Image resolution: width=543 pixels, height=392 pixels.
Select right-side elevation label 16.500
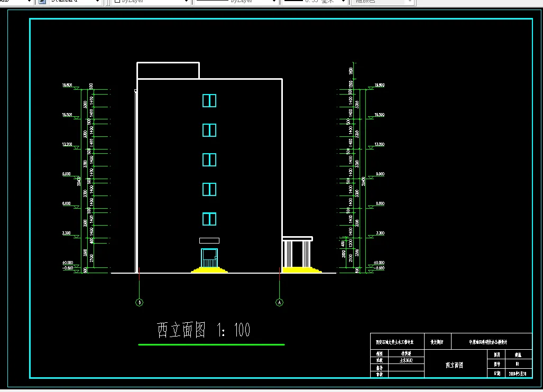(380, 115)
